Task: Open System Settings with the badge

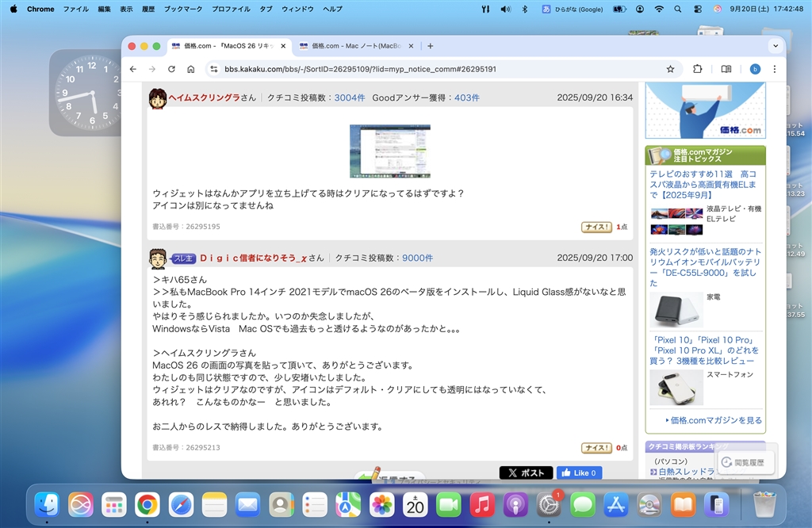Action: pos(549,505)
